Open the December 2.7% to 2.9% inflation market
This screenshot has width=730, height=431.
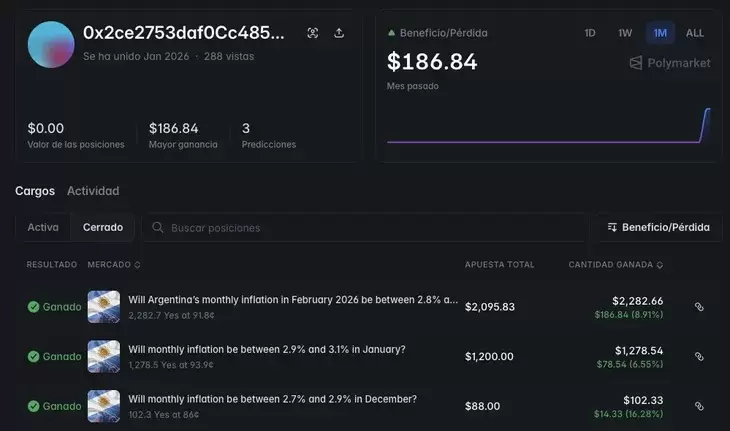pos(272,399)
